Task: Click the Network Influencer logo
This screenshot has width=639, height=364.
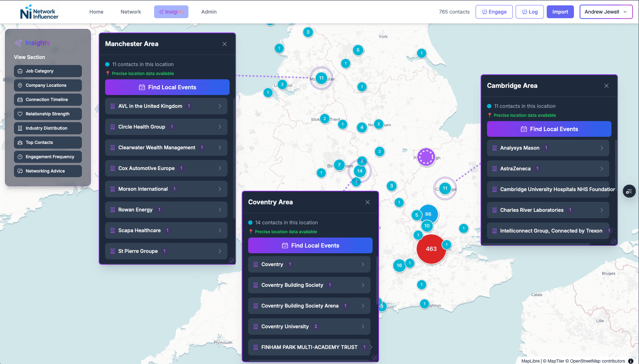Action: point(39,12)
